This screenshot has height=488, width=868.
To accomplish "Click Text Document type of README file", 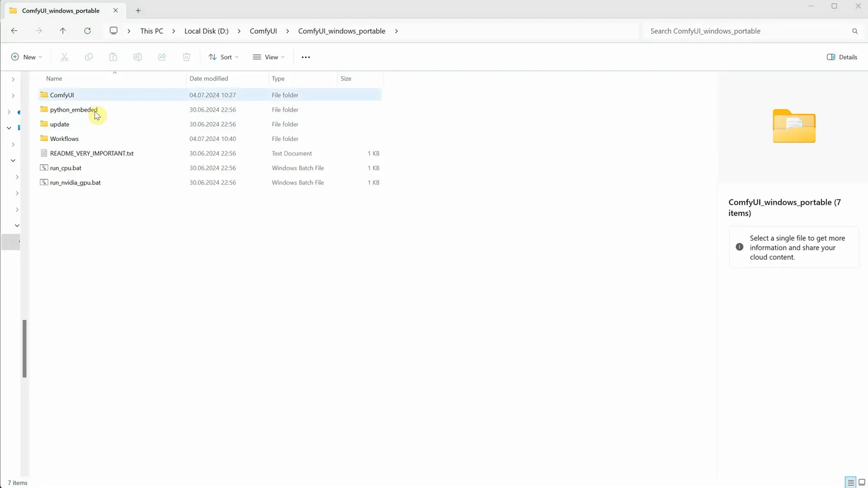I will tap(292, 153).
